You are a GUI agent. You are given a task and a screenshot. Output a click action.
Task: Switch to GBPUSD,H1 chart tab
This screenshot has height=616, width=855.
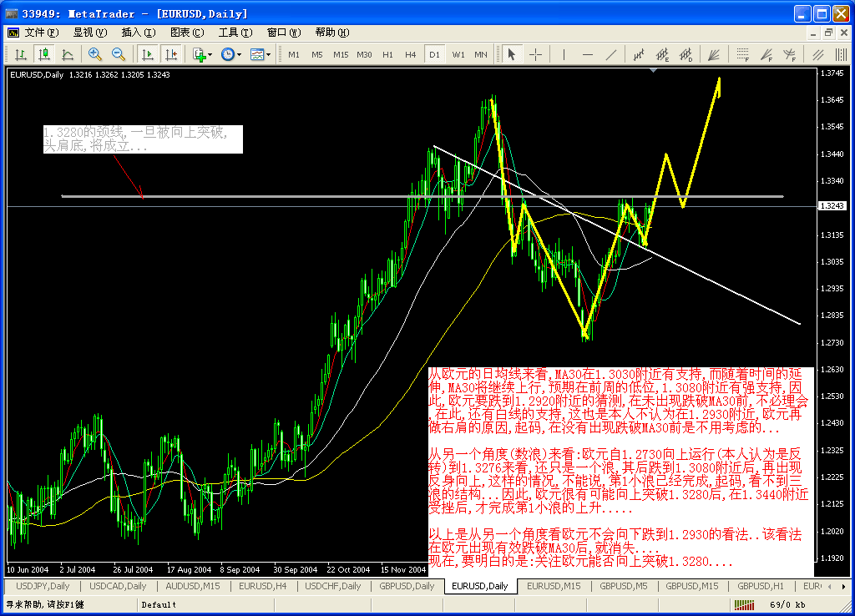point(760,586)
